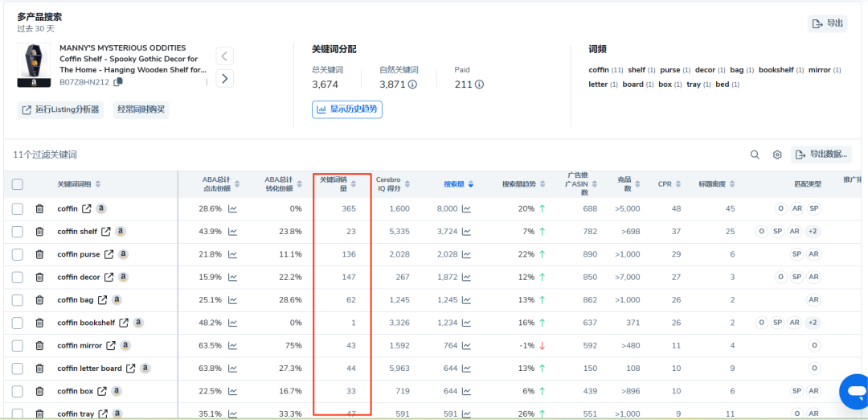Click word frequency tag coffin (11)
868x420 pixels.
click(606, 70)
